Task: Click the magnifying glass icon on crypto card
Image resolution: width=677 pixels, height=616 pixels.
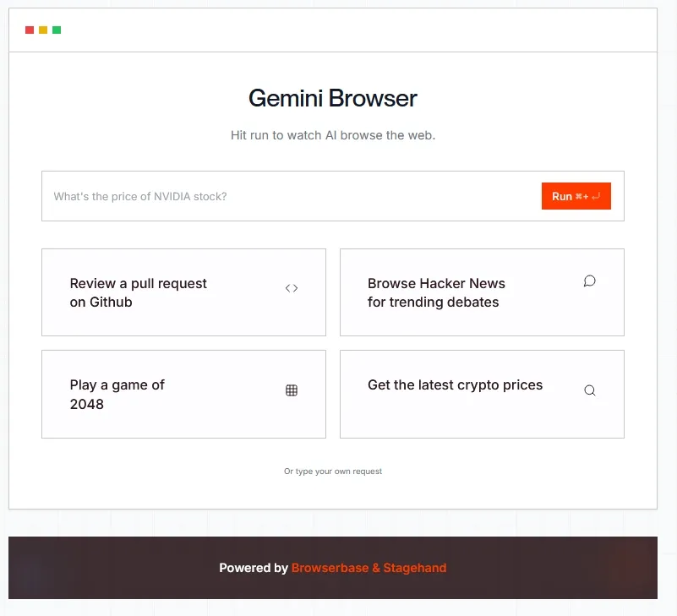Action: pos(590,390)
